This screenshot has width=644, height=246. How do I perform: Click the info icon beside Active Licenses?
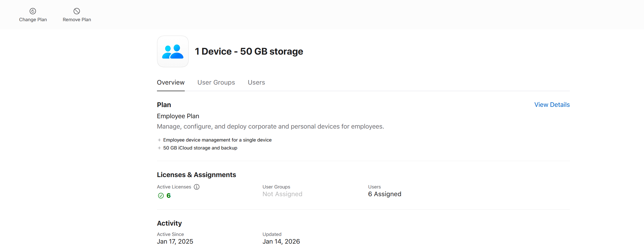[196, 187]
